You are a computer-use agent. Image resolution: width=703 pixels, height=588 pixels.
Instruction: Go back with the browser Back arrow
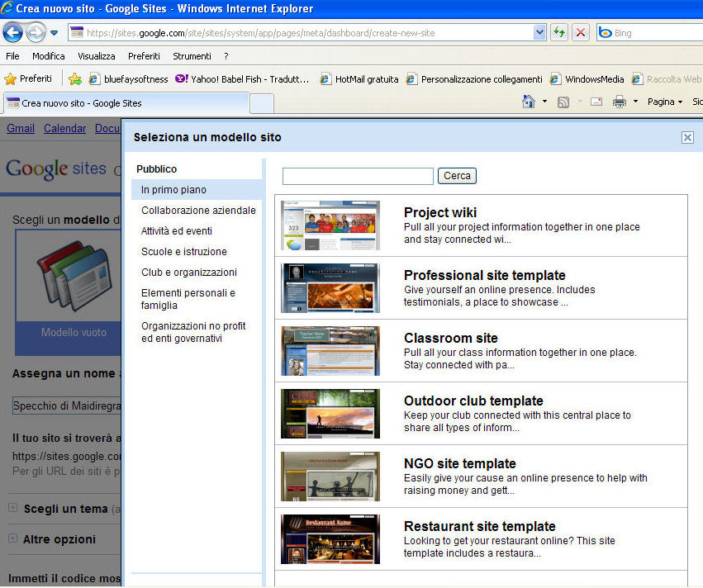[x=12, y=33]
